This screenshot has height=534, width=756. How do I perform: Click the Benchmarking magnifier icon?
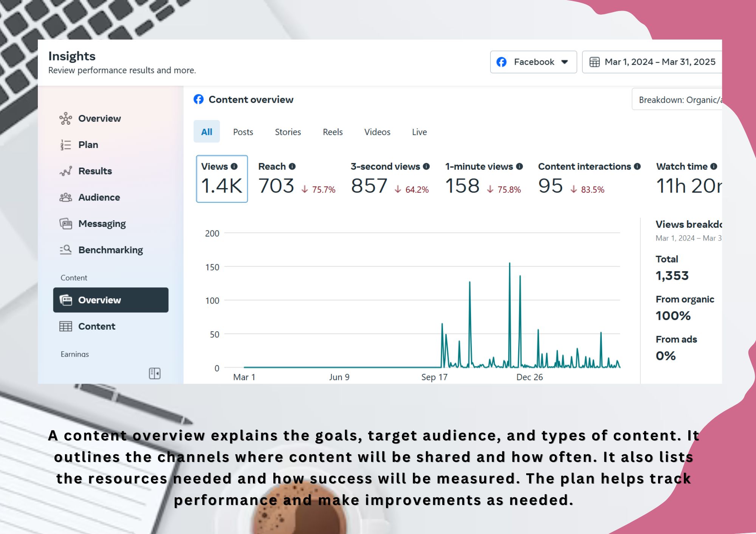click(x=65, y=250)
